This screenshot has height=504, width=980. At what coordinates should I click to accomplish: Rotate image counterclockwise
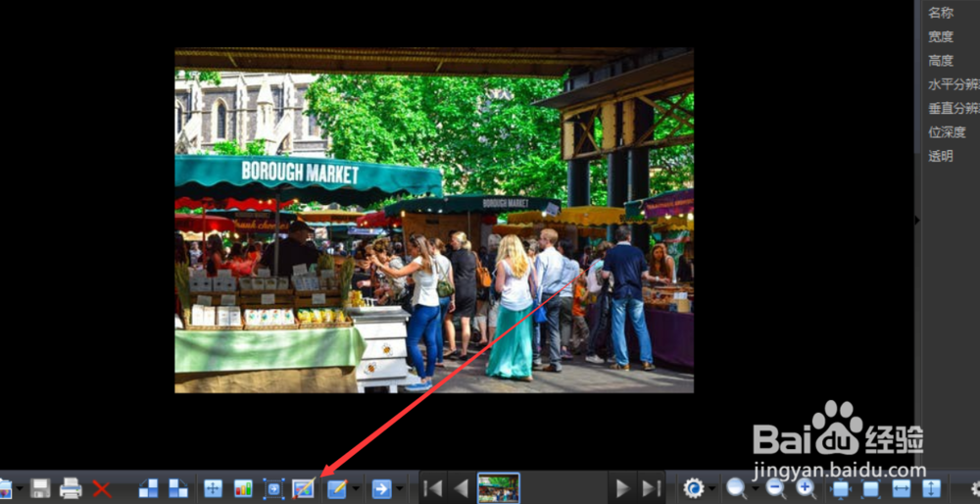[x=148, y=488]
